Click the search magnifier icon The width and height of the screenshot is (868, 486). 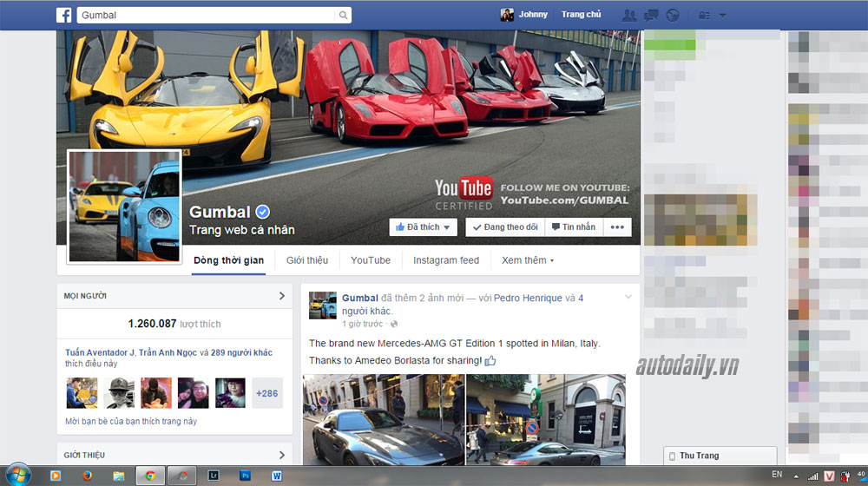coord(344,15)
